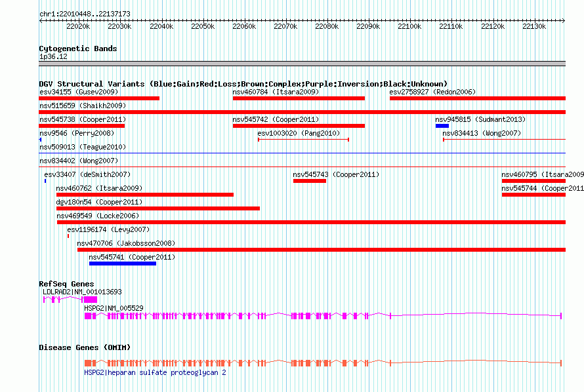Select variant nsv545744 (Cooper2011 label

pyautogui.click(x=543, y=188)
